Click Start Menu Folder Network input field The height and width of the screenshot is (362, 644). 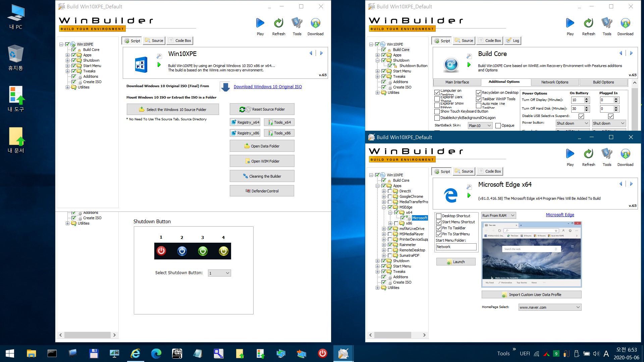pyautogui.click(x=456, y=247)
